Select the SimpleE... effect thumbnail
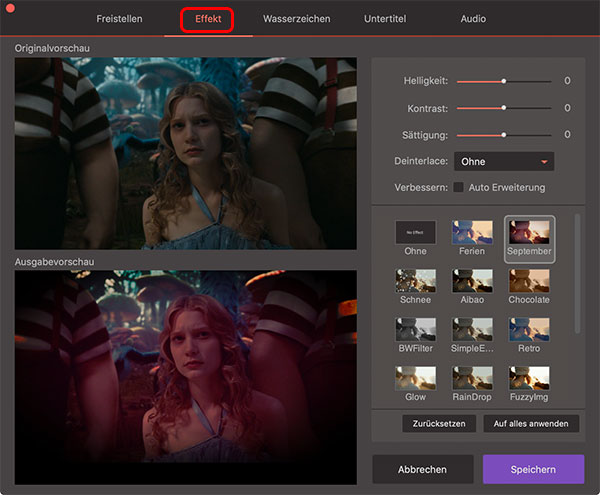 click(472, 329)
